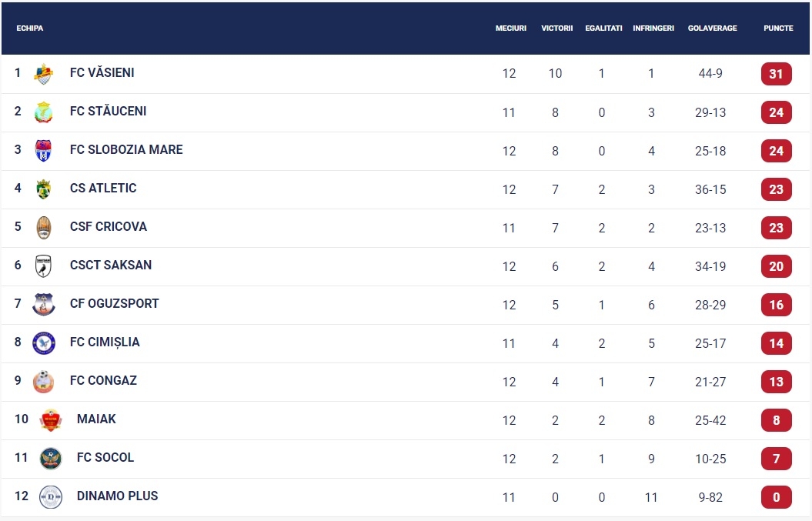The image size is (812, 521).
Task: Click the Dinamo Plus round logo
Action: click(51, 496)
